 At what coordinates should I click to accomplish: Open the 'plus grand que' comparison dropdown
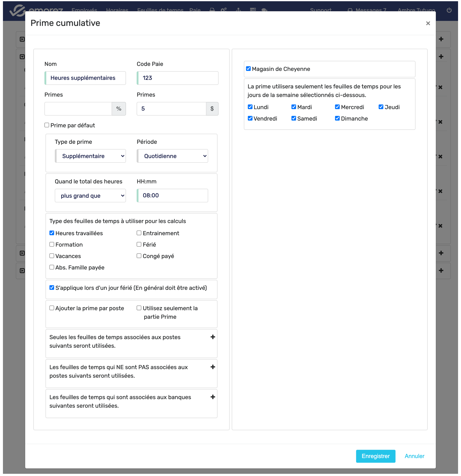click(x=90, y=196)
